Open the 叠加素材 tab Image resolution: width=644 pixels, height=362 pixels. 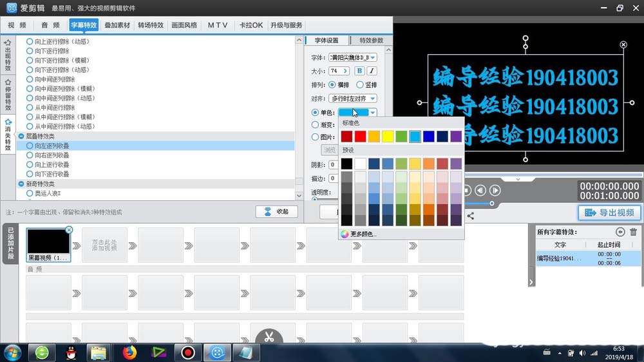coord(117,25)
